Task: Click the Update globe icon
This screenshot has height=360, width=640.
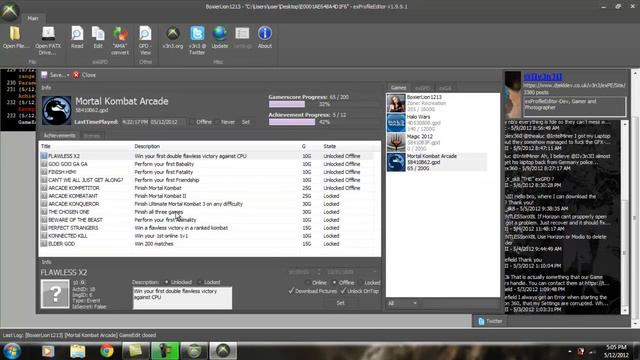Action: click(220, 33)
